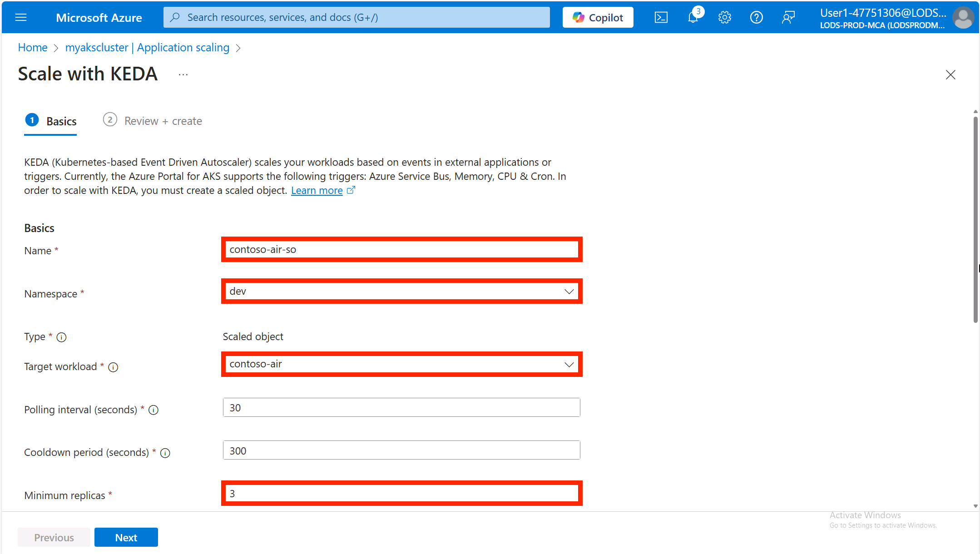The height and width of the screenshot is (554, 980).
Task: Click the user account avatar
Action: tap(963, 17)
